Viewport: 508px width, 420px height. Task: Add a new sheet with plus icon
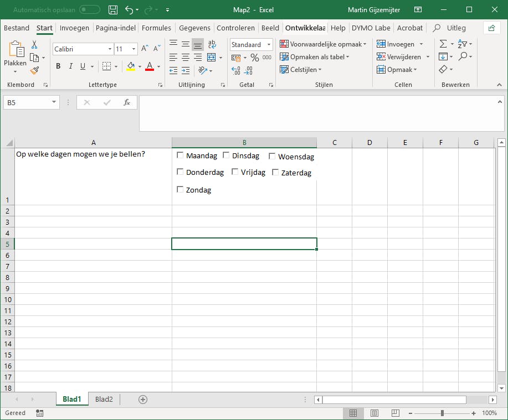point(143,399)
